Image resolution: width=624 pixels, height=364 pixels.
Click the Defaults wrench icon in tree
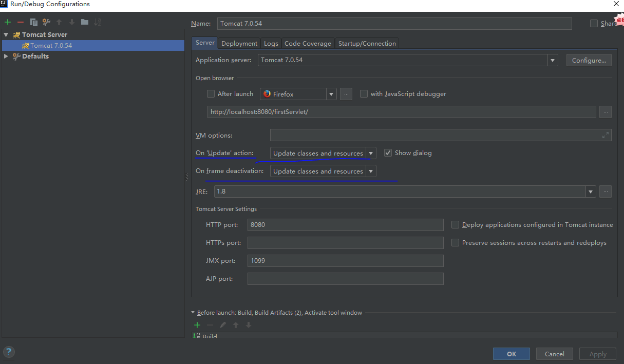[x=16, y=56]
